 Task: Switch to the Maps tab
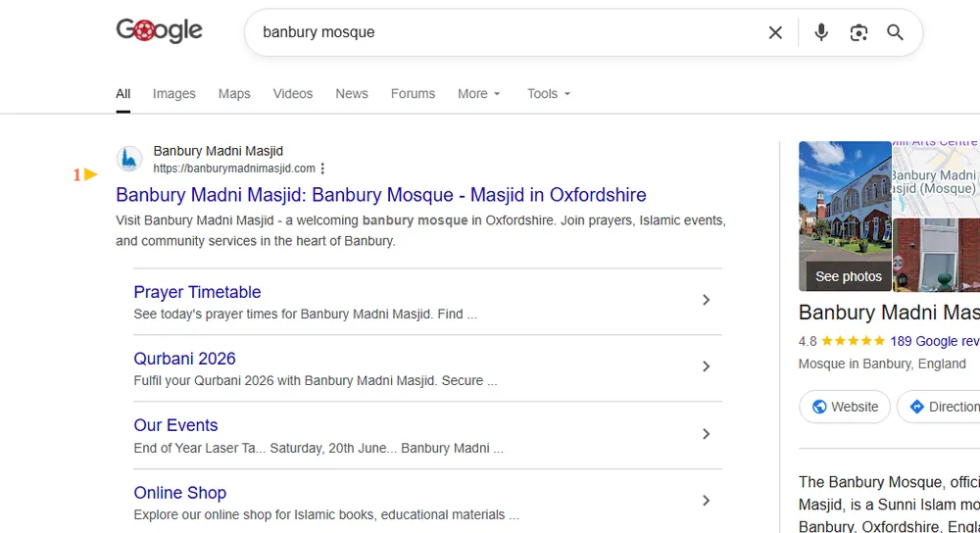pyautogui.click(x=234, y=94)
